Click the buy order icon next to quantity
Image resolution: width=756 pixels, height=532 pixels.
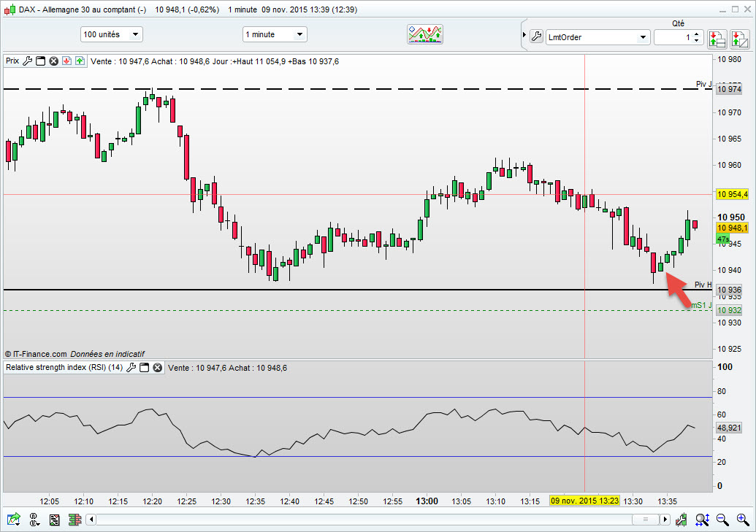click(x=716, y=37)
